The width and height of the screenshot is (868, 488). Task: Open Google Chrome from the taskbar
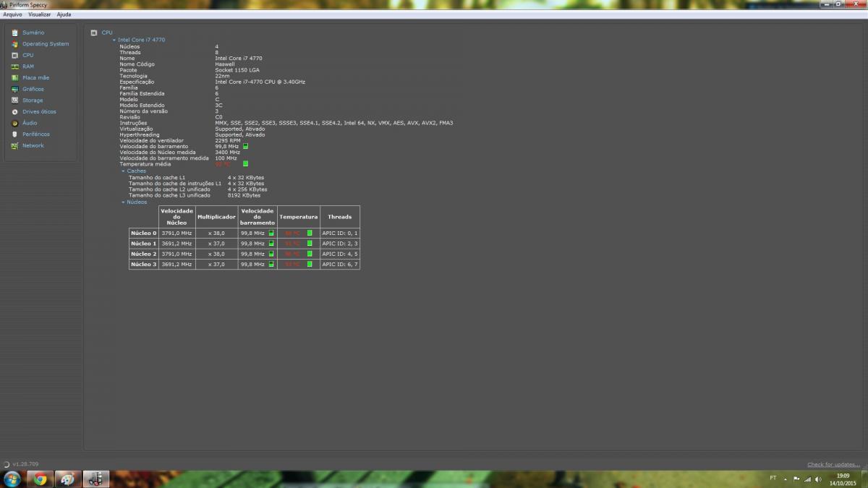tap(40, 479)
